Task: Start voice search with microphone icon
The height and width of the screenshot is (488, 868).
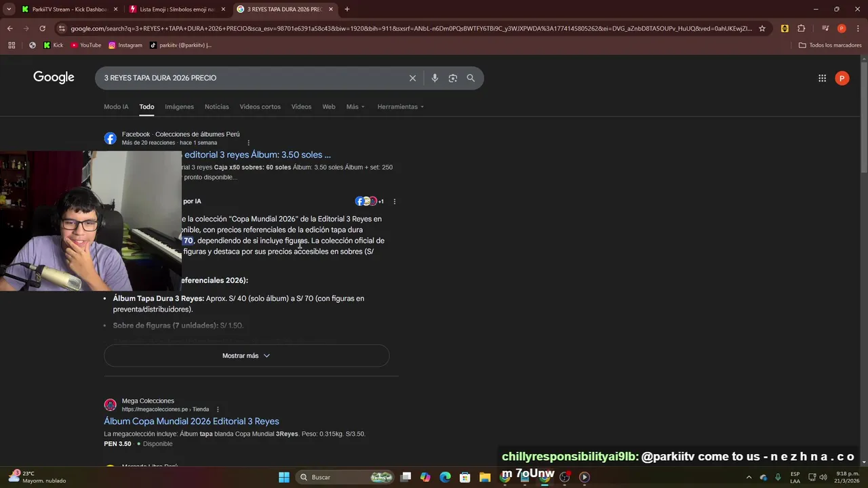Action: tap(435, 78)
